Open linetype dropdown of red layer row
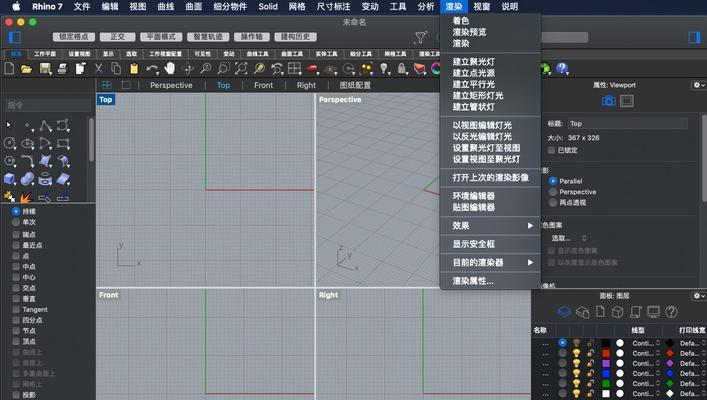Image resolution: width=707 pixels, height=400 pixels. pyautogui.click(x=646, y=353)
